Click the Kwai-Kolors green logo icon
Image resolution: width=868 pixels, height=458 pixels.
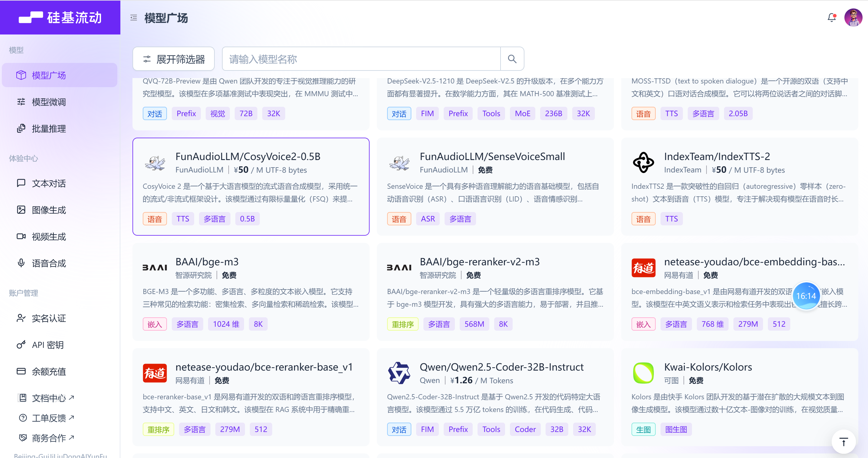click(643, 373)
